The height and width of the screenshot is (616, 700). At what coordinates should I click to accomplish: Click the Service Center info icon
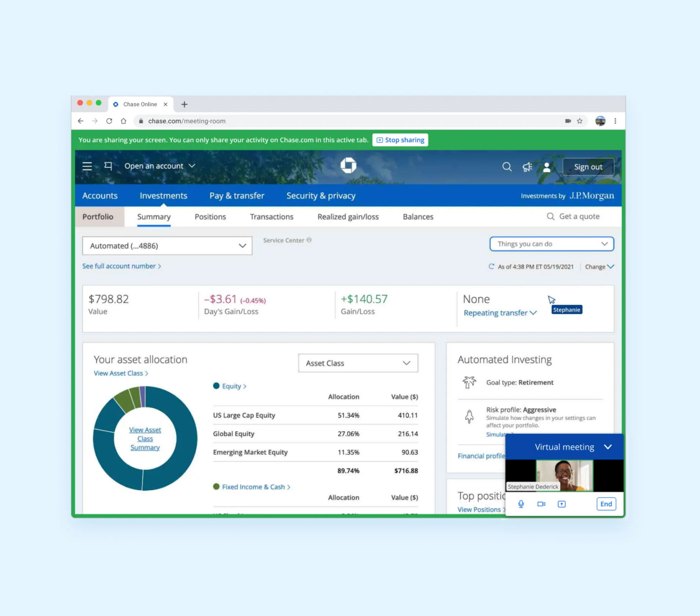click(309, 240)
